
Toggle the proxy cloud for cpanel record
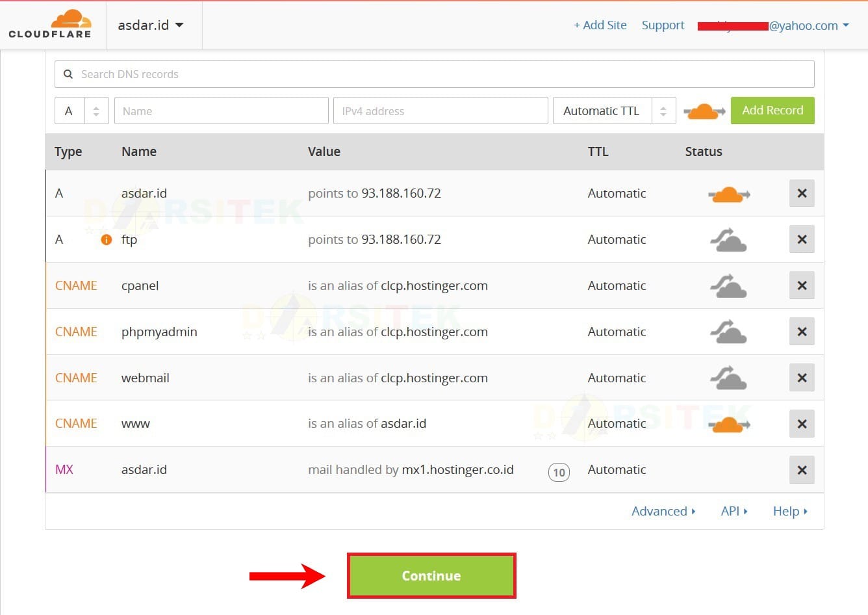click(x=728, y=286)
